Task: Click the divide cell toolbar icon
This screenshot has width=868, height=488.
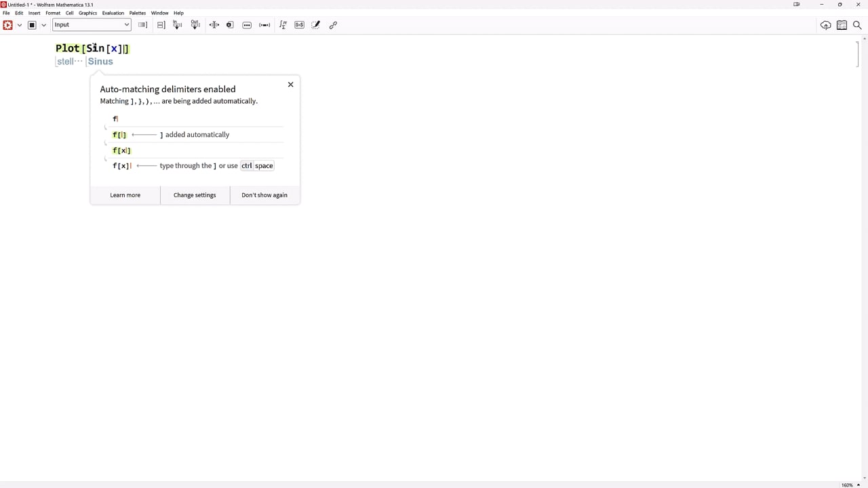Action: click(214, 25)
